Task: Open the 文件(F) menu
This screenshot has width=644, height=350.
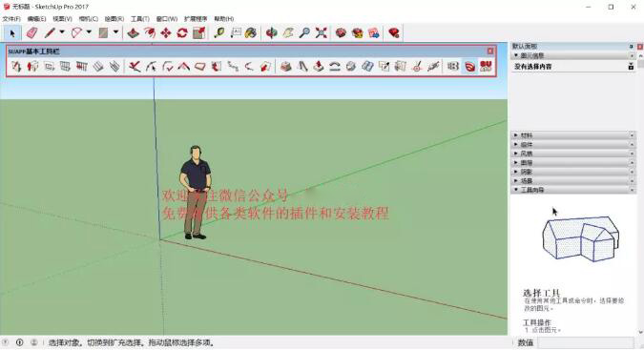Action: tap(11, 19)
